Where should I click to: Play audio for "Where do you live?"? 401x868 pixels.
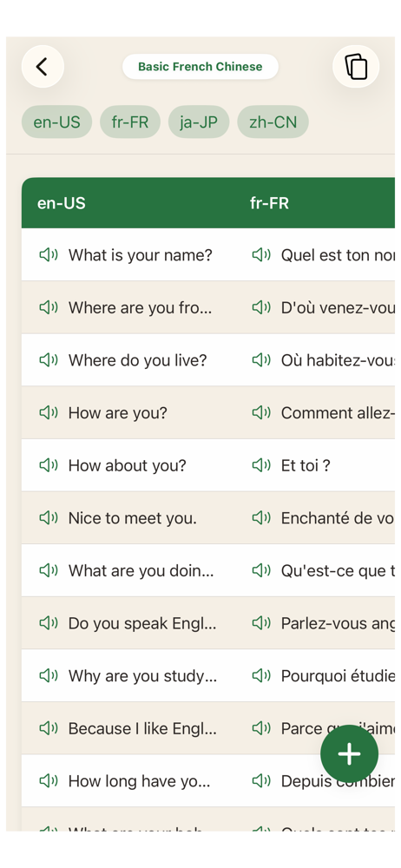tap(49, 360)
